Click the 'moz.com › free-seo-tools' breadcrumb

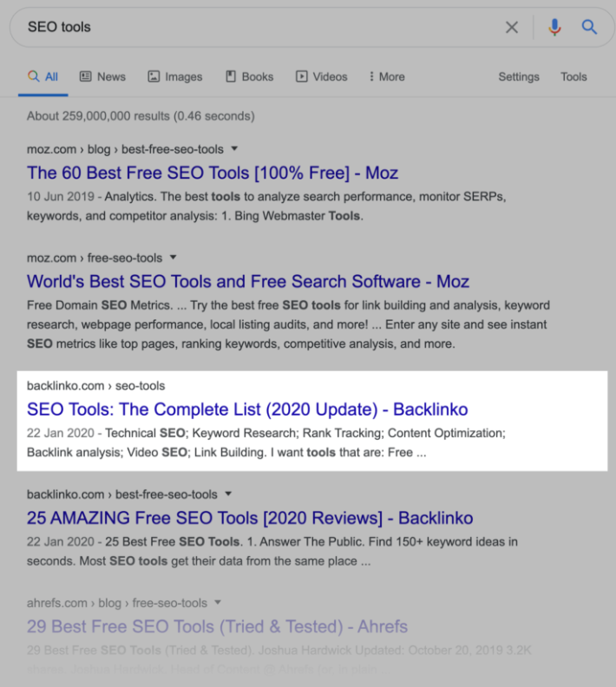click(95, 258)
